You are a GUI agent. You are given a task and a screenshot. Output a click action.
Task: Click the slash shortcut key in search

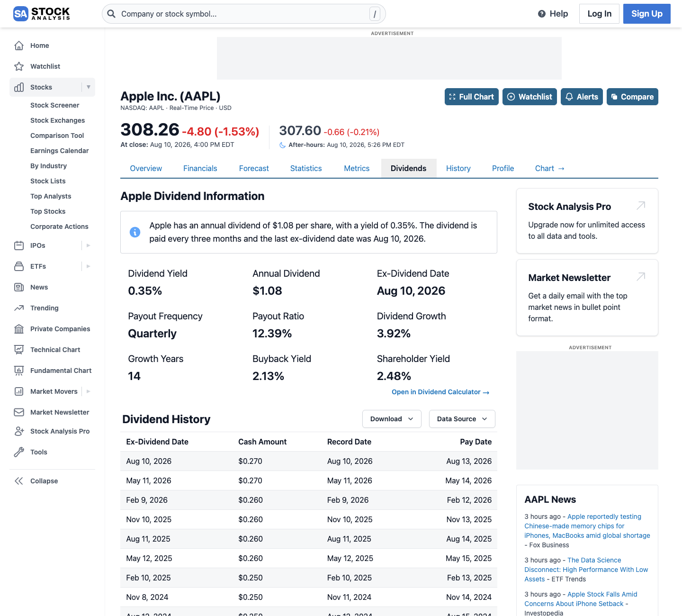coord(375,14)
